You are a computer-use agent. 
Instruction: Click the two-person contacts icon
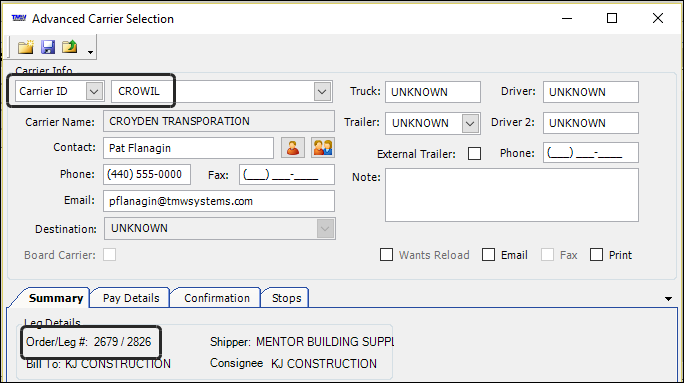click(323, 148)
